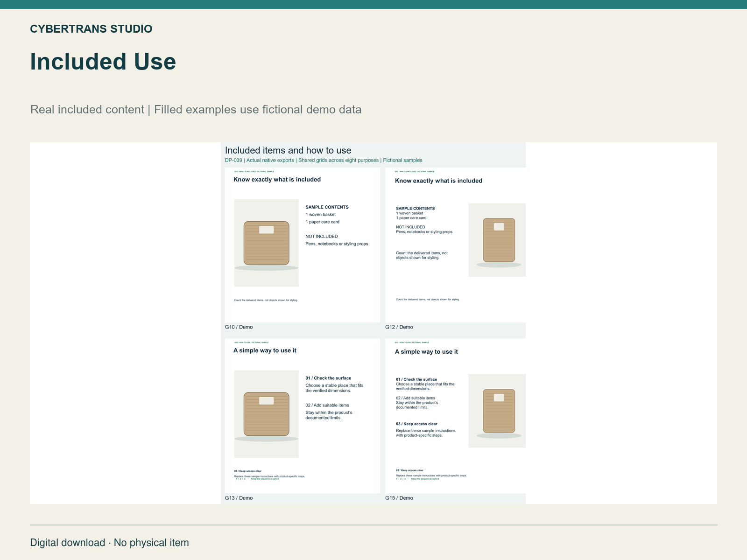Click the "Included items and how to use" title
Screen dimensions: 747x560
click(x=288, y=150)
